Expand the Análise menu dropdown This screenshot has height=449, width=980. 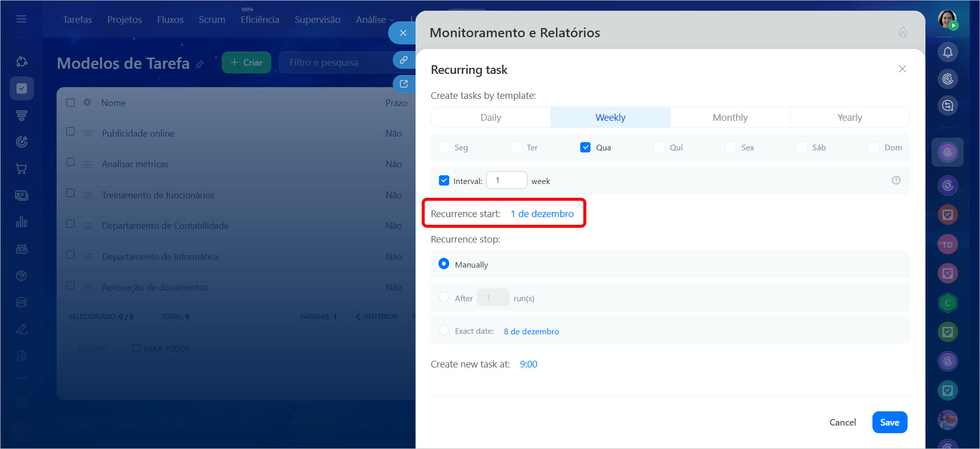point(375,20)
